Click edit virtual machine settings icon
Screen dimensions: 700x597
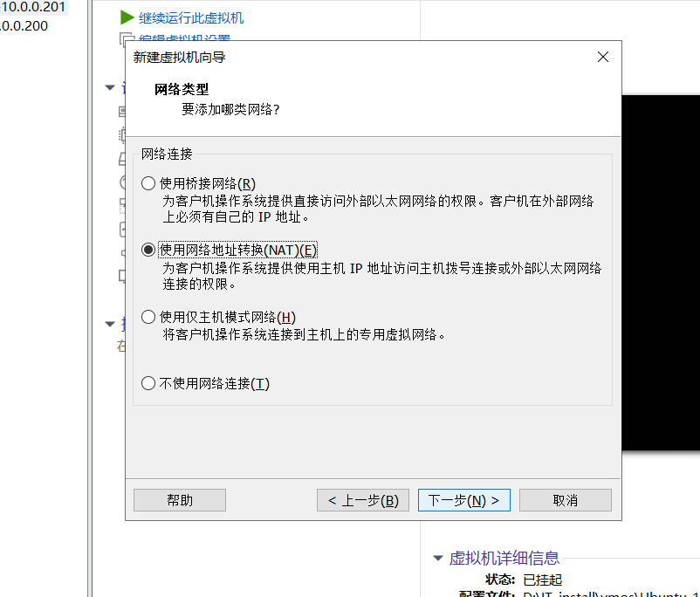pos(125,38)
